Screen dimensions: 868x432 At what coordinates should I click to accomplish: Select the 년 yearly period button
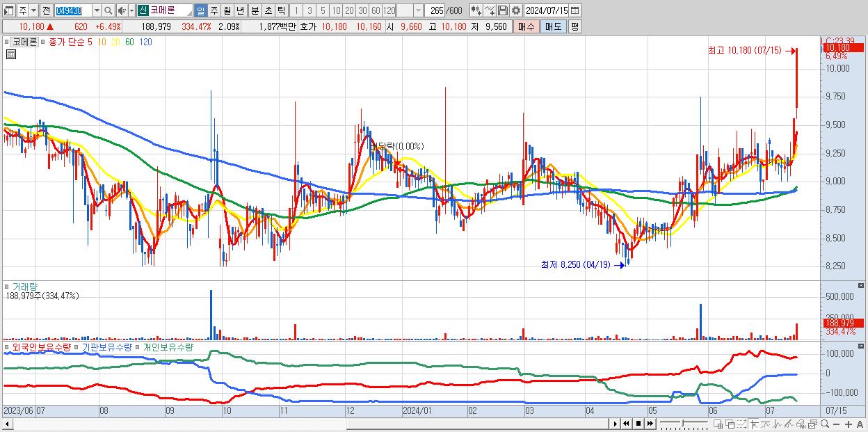coord(240,10)
